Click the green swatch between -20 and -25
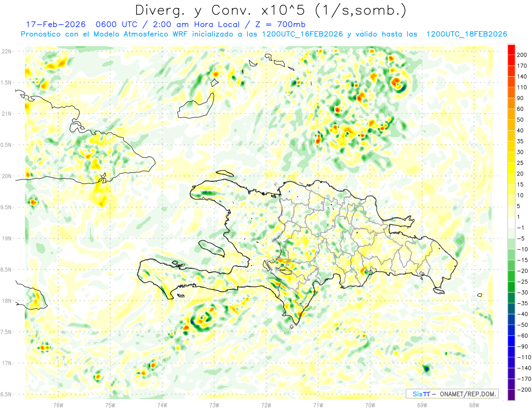The height and width of the screenshot is (411, 532). tap(511, 276)
